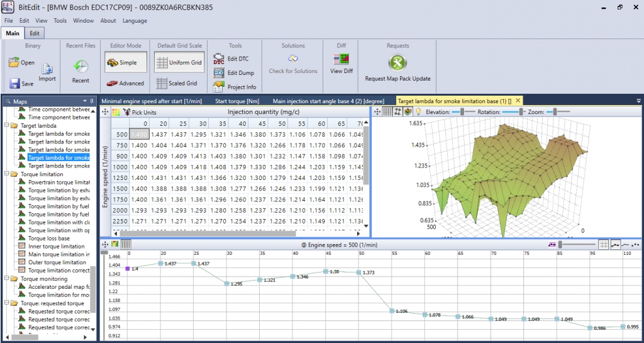Pin the Maps panel with pushpin
644x343 pixels.
(x=91, y=101)
